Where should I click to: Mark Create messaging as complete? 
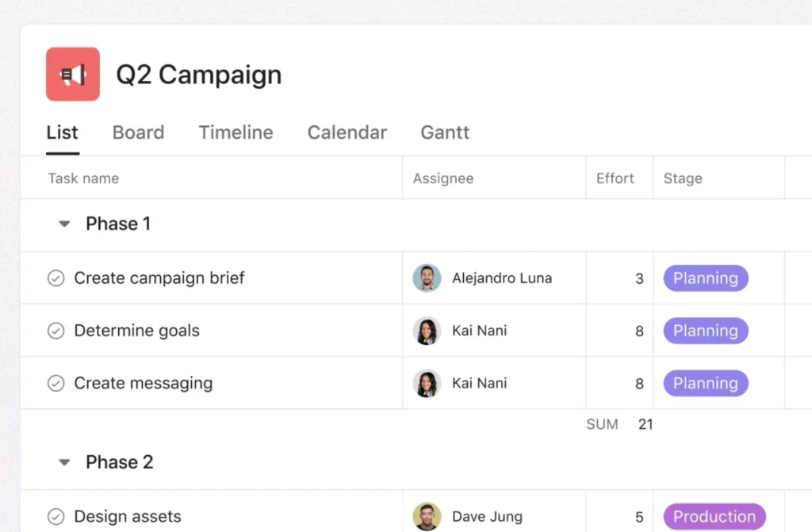click(x=56, y=383)
